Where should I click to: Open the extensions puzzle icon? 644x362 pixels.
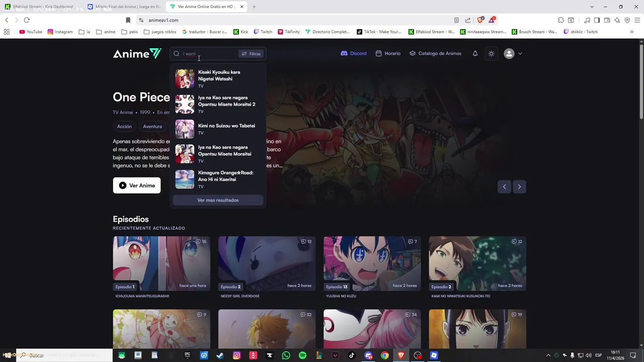point(561,20)
